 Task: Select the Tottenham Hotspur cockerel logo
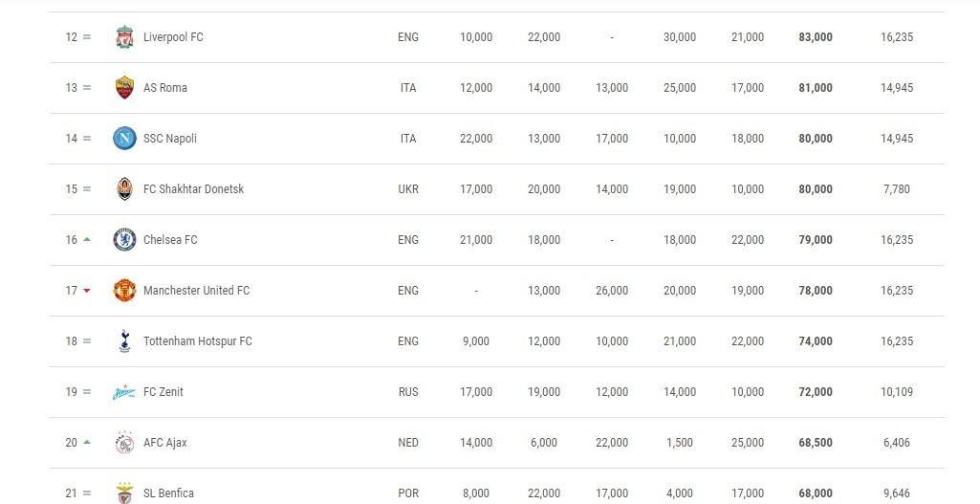124,340
